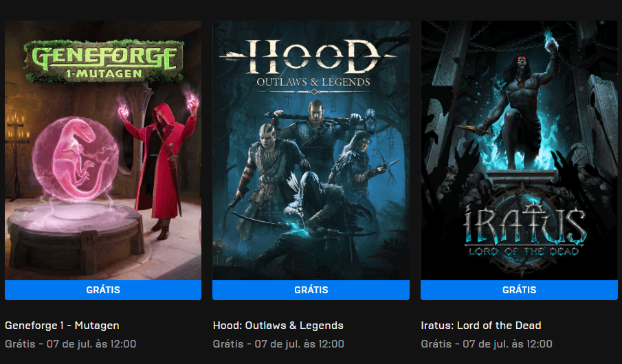Select the Hood: Outlaws & Legends title link

tap(278, 326)
